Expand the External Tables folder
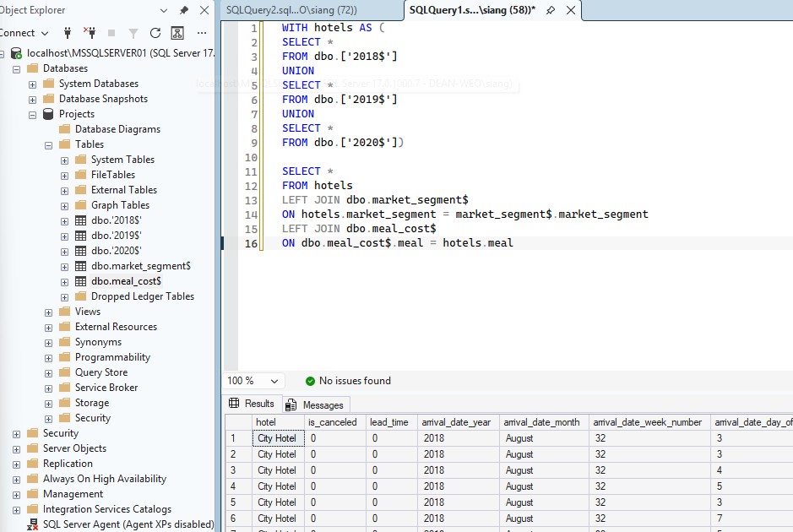The height and width of the screenshot is (532, 793). click(64, 191)
